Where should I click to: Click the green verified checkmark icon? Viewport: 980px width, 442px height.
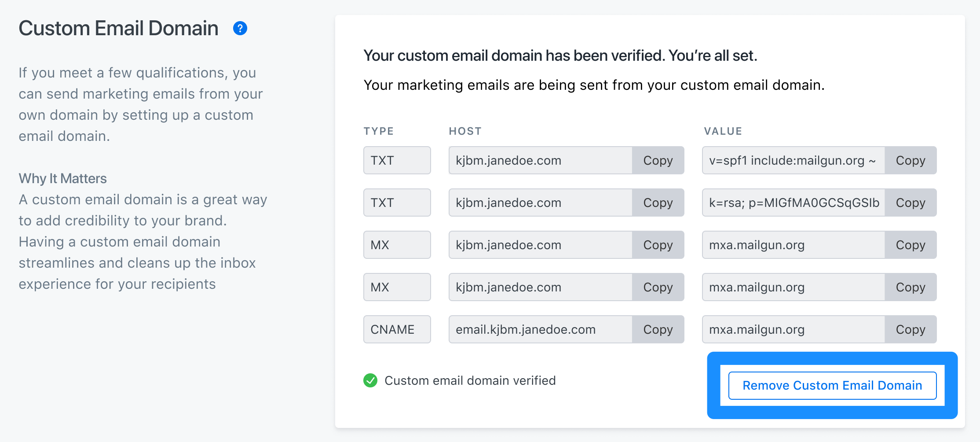click(370, 380)
